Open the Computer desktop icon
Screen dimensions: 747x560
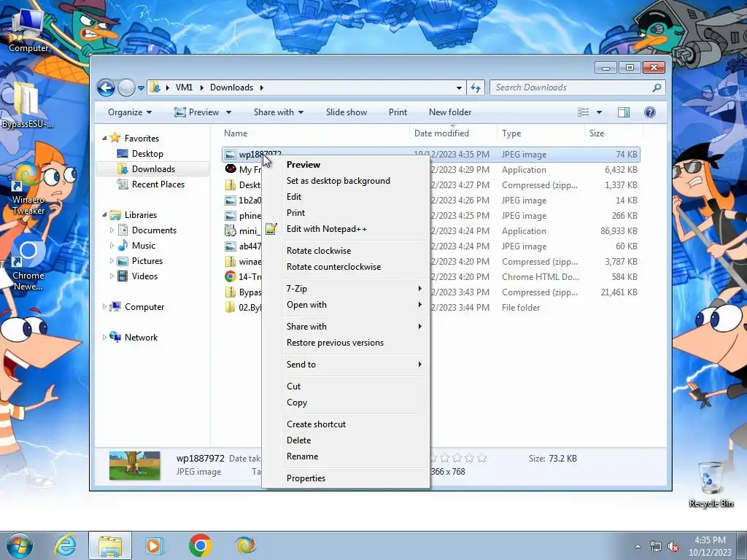pos(28,28)
